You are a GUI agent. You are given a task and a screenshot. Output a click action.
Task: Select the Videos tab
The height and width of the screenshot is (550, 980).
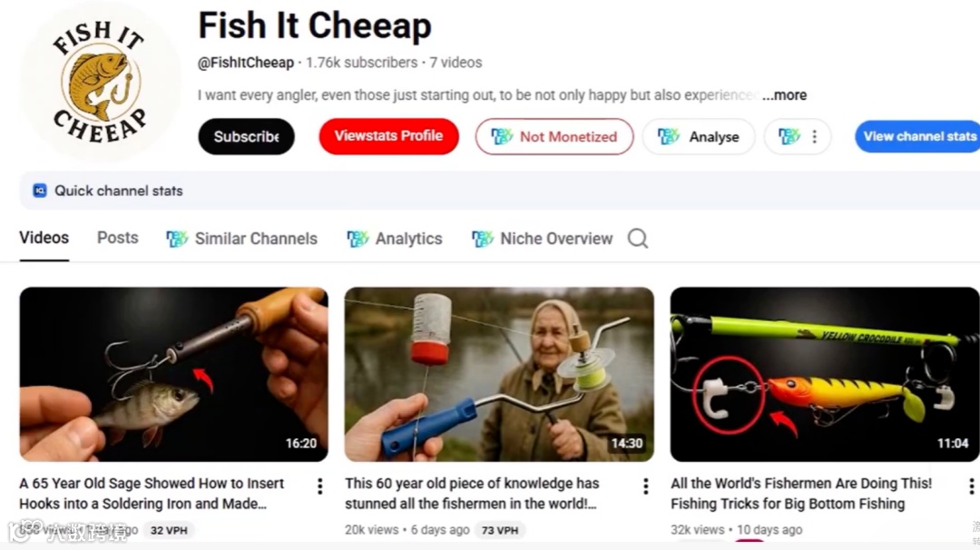44,238
